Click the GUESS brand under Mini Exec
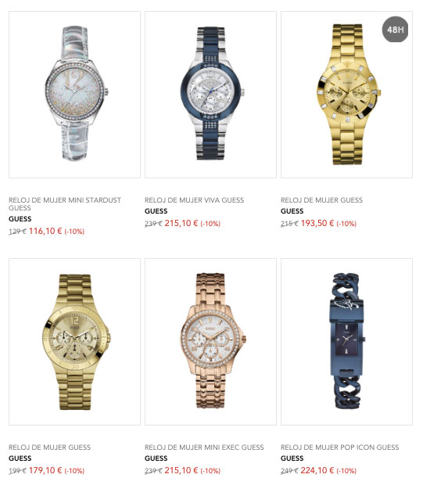Screen dimensions: 448x485 tap(156, 458)
